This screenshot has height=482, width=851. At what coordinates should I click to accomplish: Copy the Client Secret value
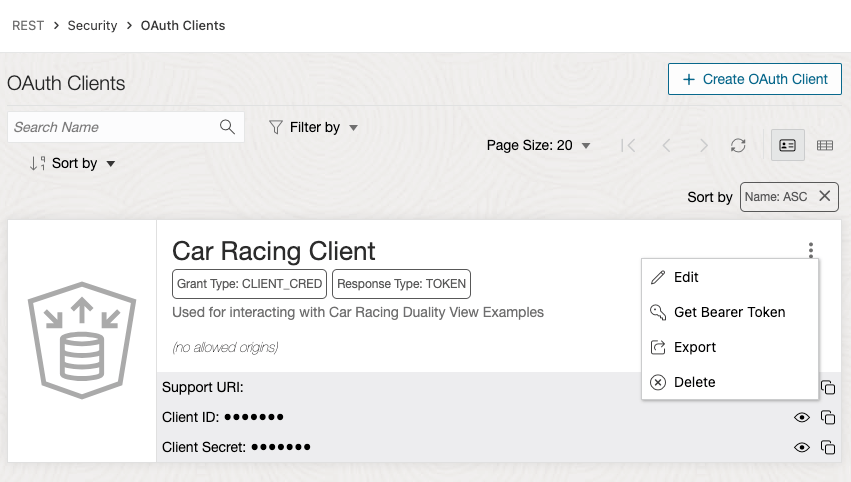coord(828,447)
